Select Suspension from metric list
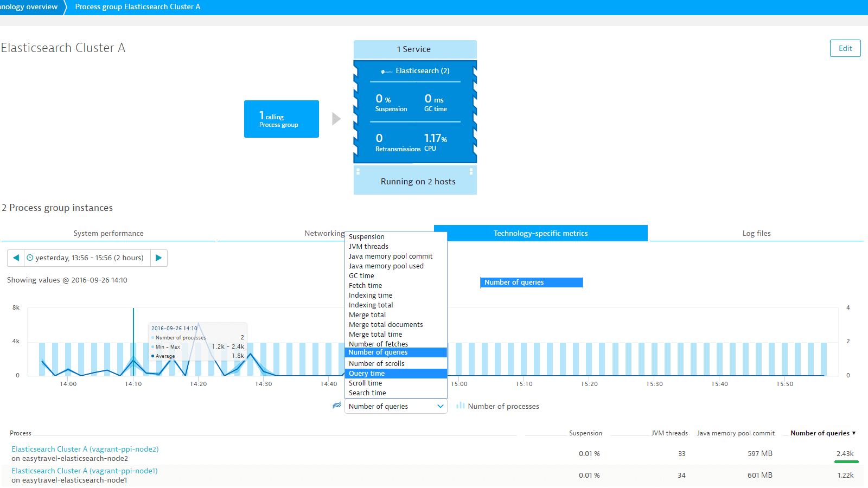This screenshot has height=488, width=868. click(396, 237)
